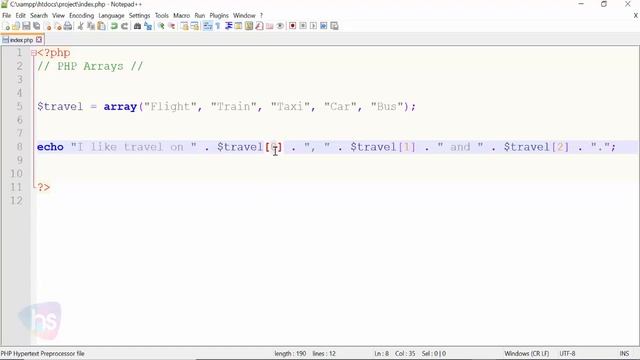
Task: Open the Settings menu
Action: 139,16
